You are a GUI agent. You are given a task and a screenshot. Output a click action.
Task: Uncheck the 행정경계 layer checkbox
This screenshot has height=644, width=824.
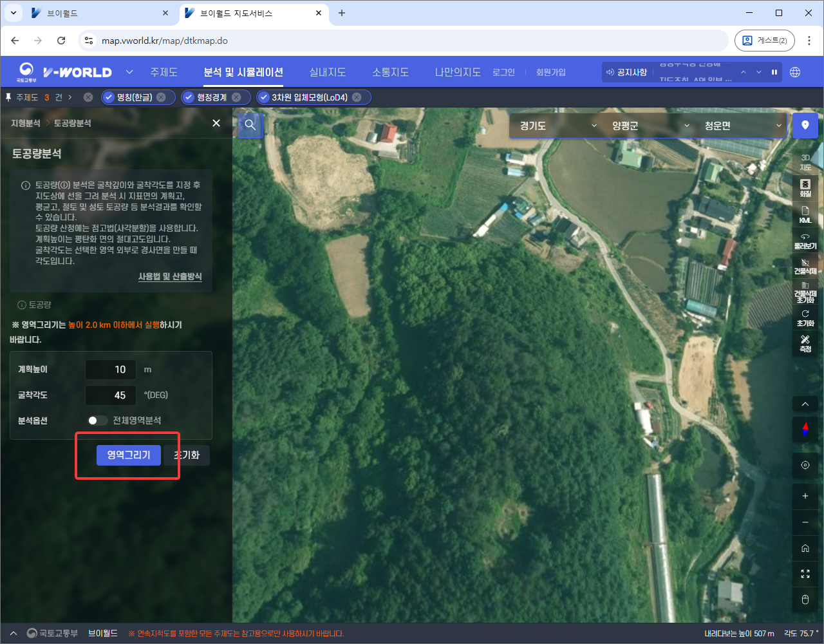189,97
